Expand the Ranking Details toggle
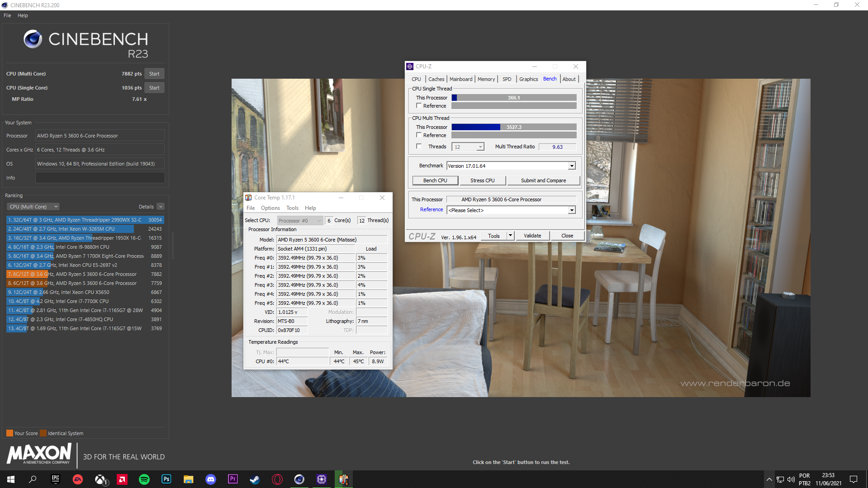Viewport: 868px width, 488px height. click(x=161, y=207)
